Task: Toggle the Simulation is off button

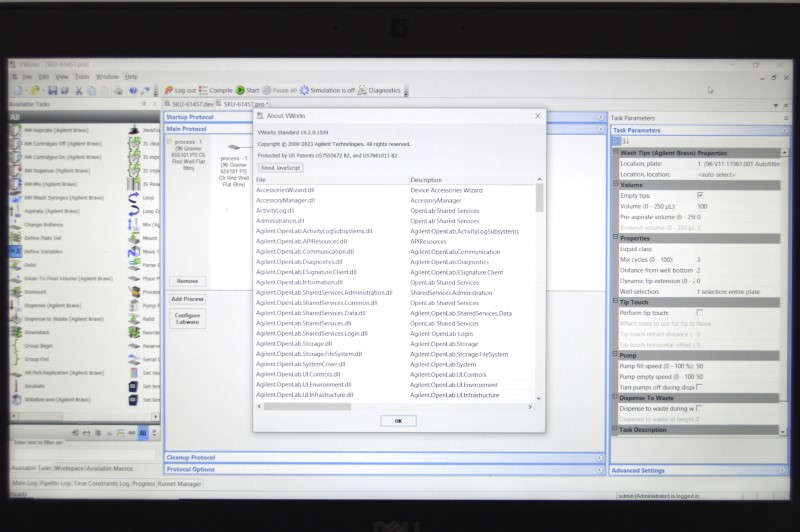Action: pyautogui.click(x=327, y=90)
